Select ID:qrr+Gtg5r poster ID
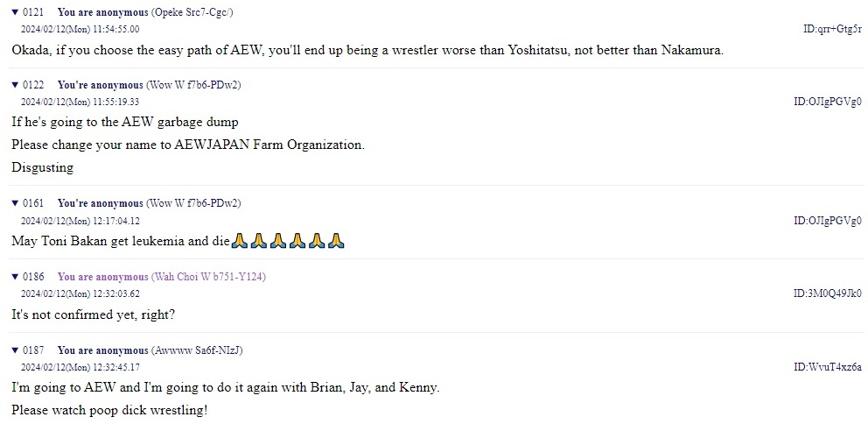The width and height of the screenshot is (868, 424). [x=832, y=29]
